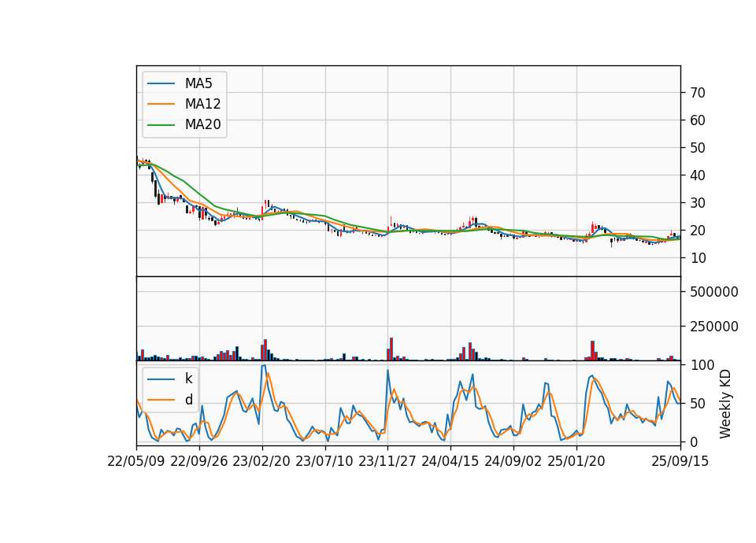The image size is (756, 543).
Task: Click the 25/09/15 date label
Action: click(680, 461)
